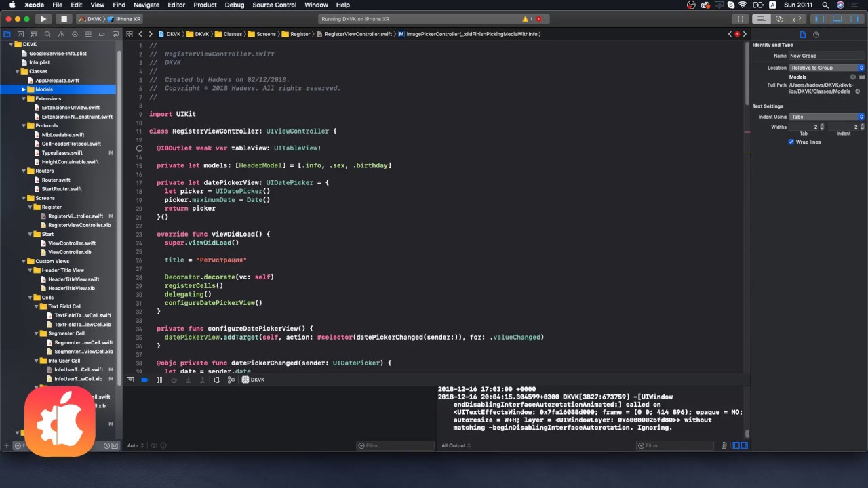Open the All Output console dropdown
This screenshot has height=488, width=868.
(x=456, y=445)
